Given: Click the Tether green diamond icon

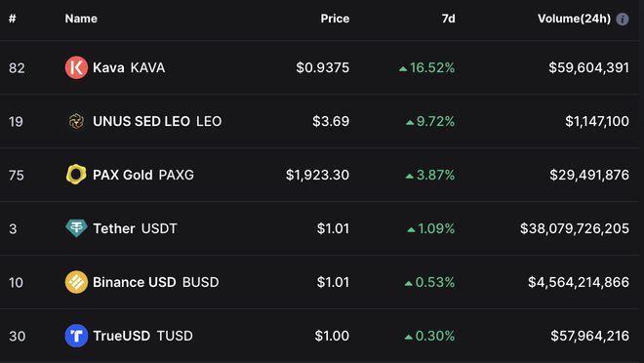Looking at the screenshot, I should click(x=76, y=228).
